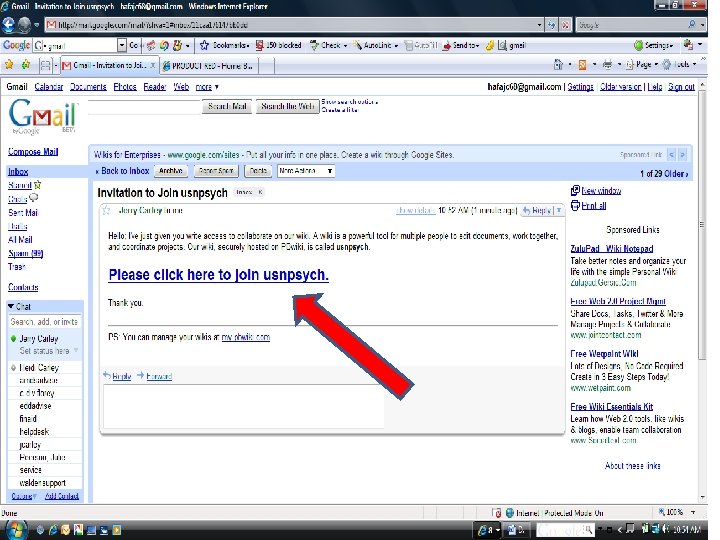Open Gmail Settings link
720x540 pixels.
[x=580, y=87]
